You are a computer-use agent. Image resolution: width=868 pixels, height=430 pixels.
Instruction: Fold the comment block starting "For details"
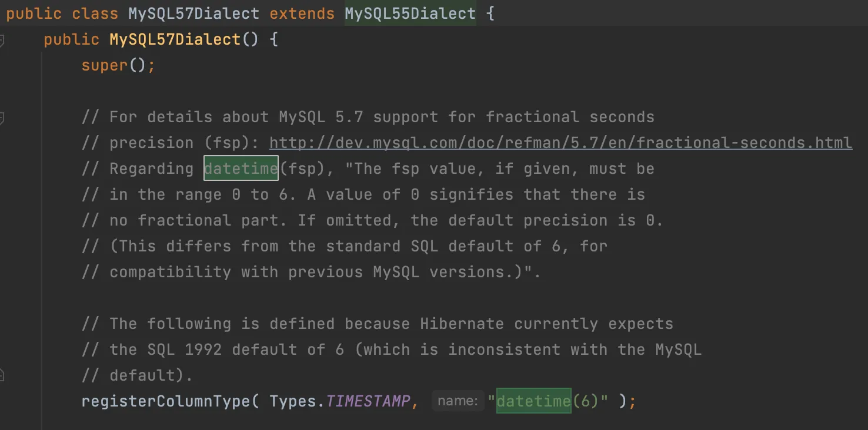click(2, 117)
